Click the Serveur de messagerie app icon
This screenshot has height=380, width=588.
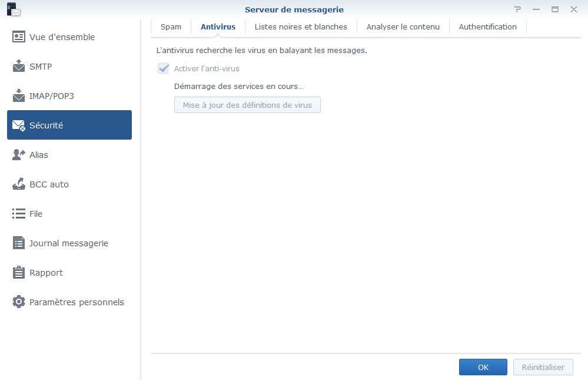(14, 9)
